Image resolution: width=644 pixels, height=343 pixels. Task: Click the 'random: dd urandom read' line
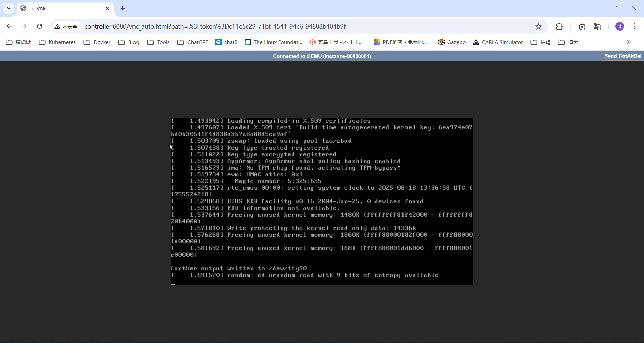[x=305, y=275]
